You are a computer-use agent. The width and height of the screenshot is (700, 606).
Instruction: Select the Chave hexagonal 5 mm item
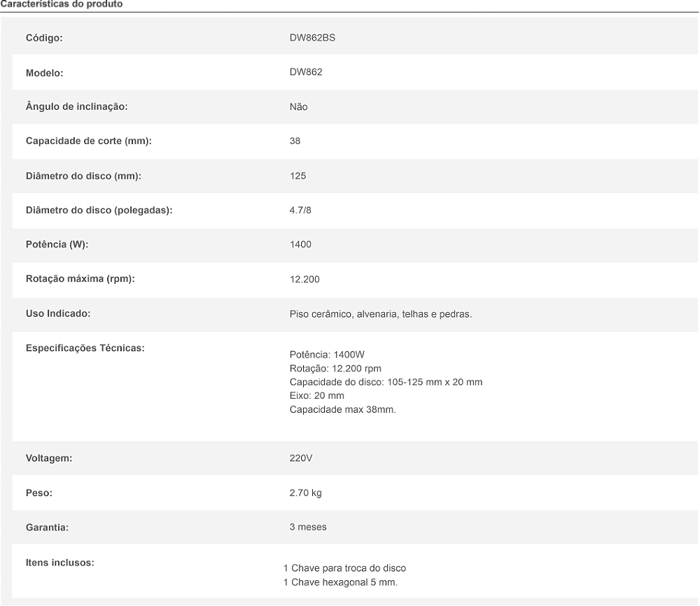click(x=345, y=582)
